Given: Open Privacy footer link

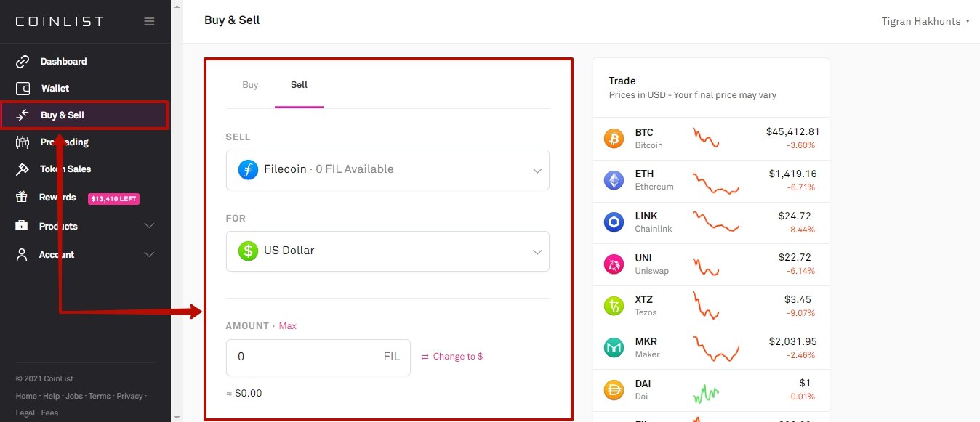Looking at the screenshot, I should pos(129,397).
